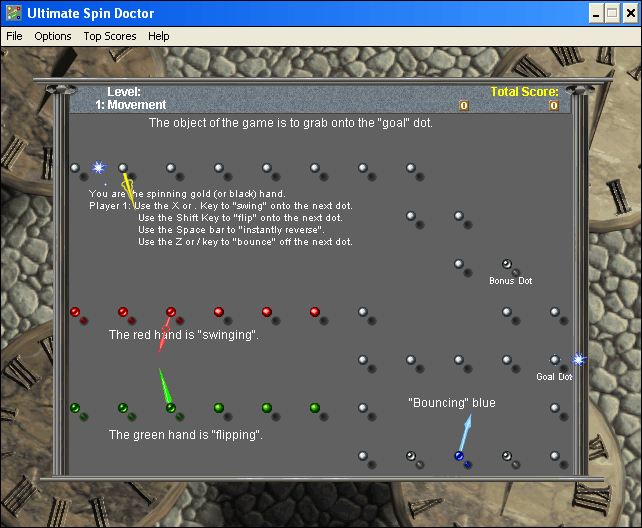Click the light blue bouncing hand
Screen dimensions: 642x528
(x=464, y=434)
